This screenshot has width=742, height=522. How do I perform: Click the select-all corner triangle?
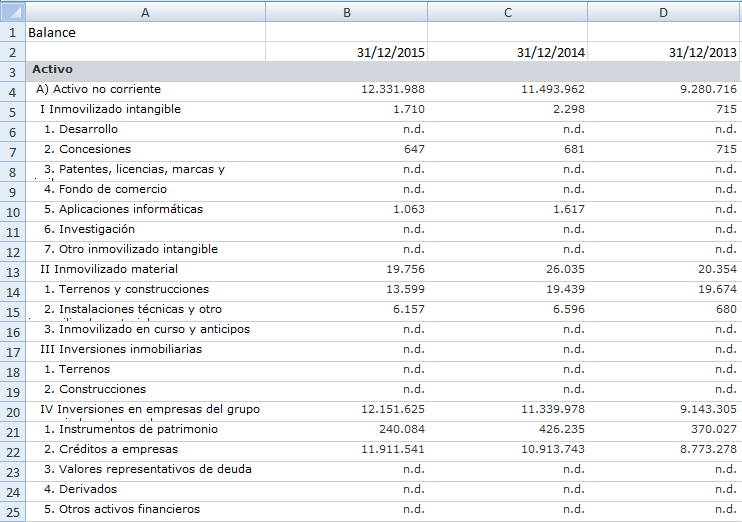click(x=13, y=11)
